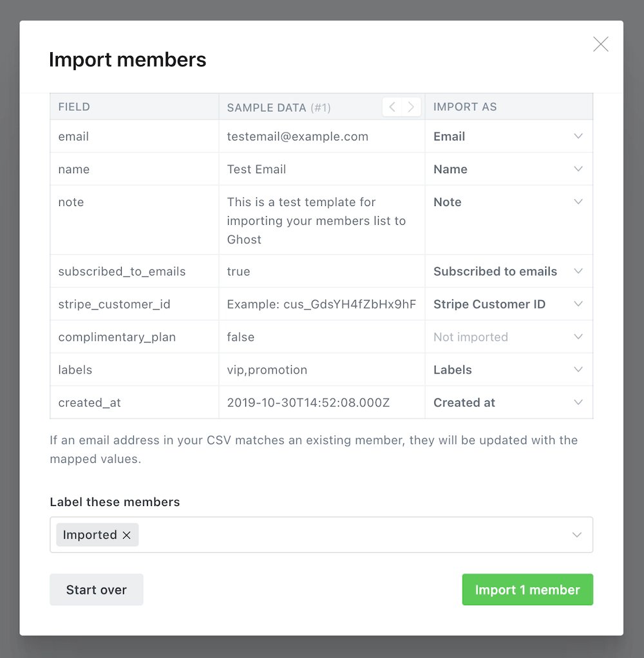Close the Import members dialog
The image size is (644, 658).
600,44
